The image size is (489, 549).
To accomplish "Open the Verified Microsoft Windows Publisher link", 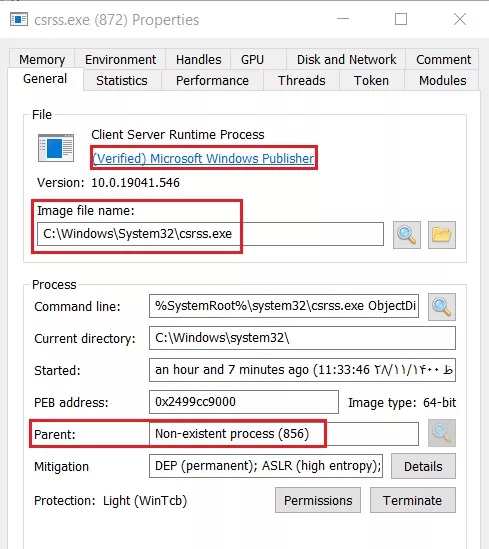I will pyautogui.click(x=203, y=158).
